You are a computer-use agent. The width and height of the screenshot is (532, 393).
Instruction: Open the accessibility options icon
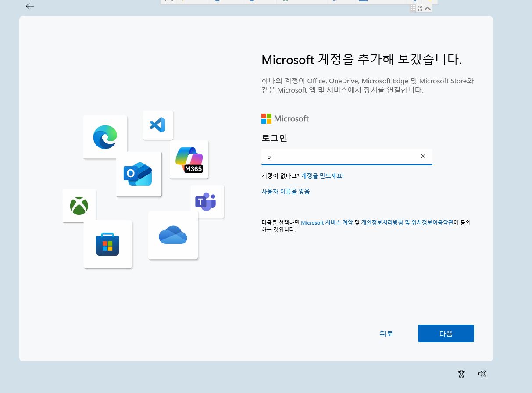click(x=461, y=374)
